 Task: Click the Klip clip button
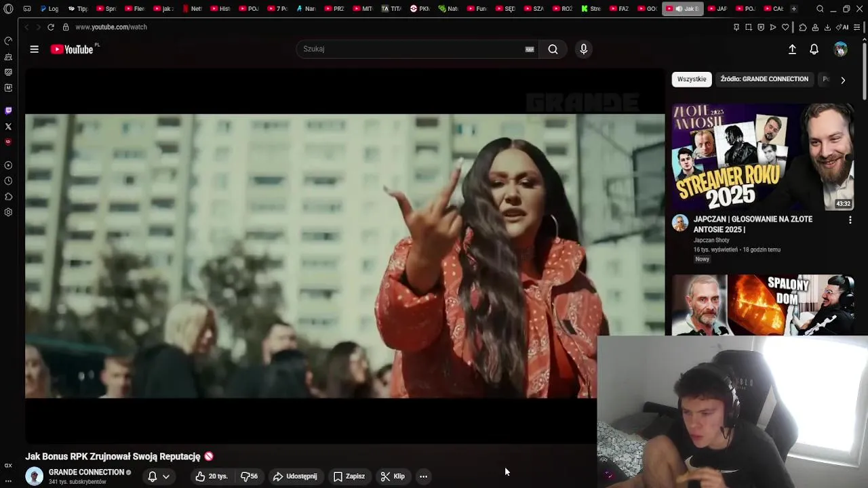pyautogui.click(x=393, y=476)
